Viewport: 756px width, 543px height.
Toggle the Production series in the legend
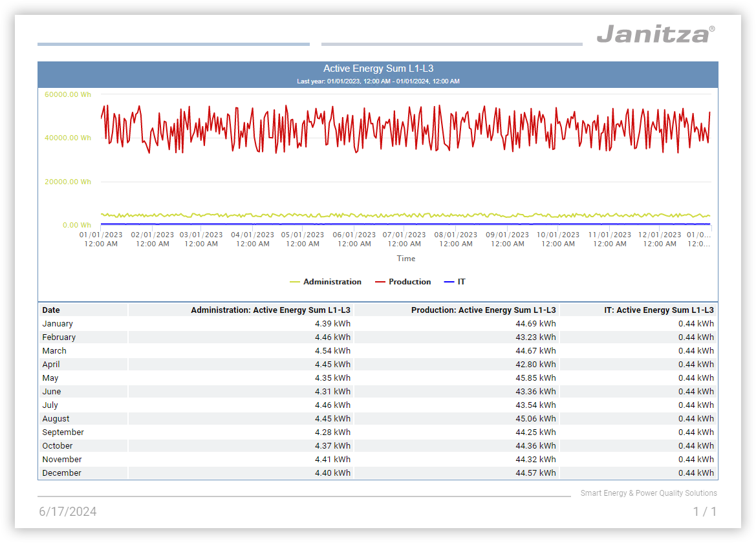[409, 282]
